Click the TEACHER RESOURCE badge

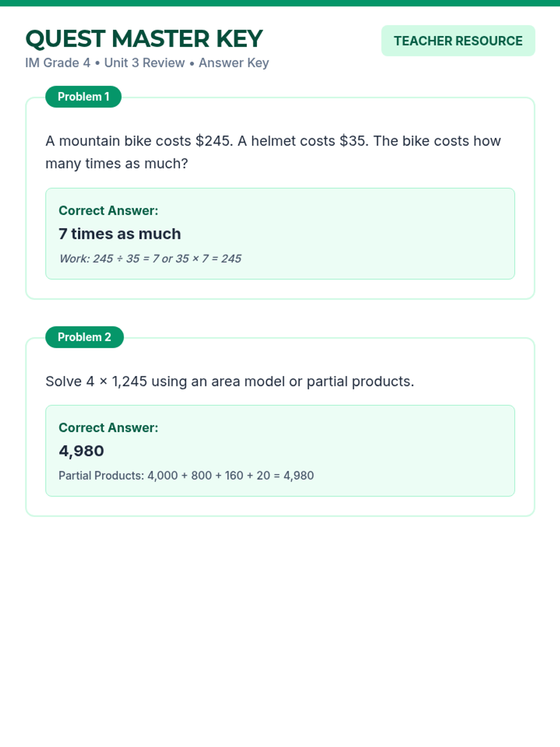click(458, 41)
